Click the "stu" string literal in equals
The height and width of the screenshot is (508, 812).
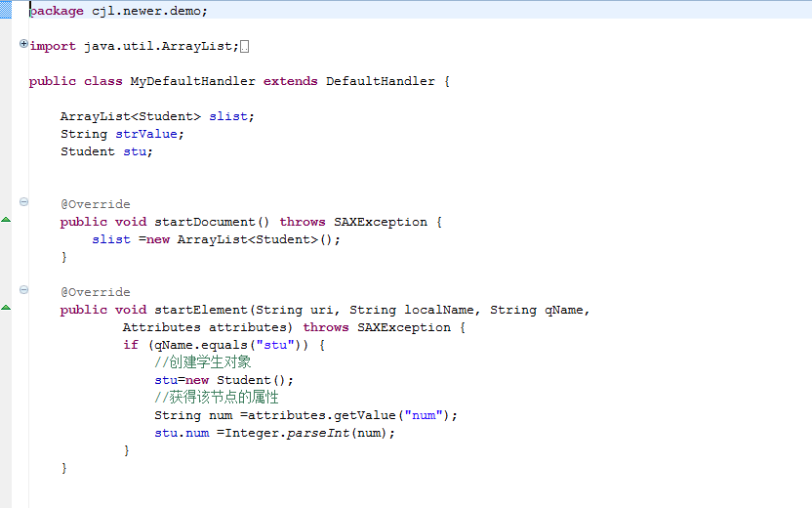275,345
